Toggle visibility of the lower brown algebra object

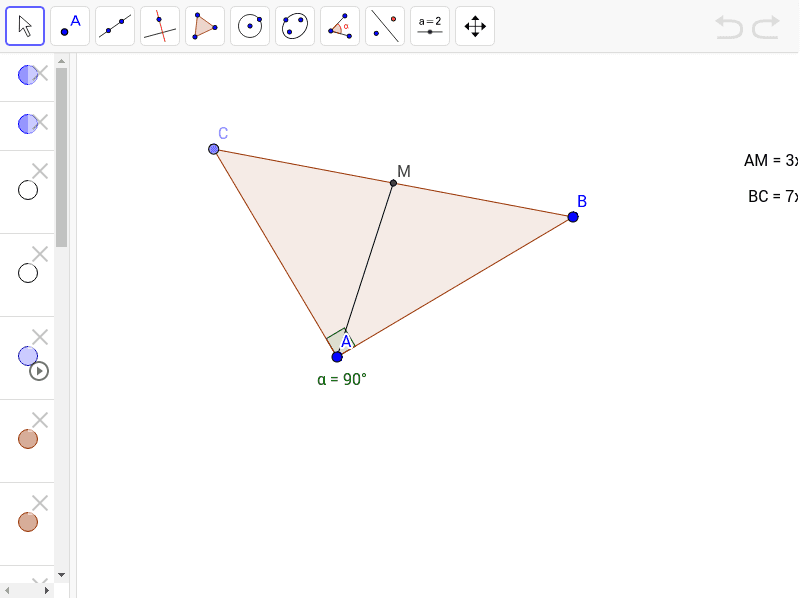coord(28,522)
